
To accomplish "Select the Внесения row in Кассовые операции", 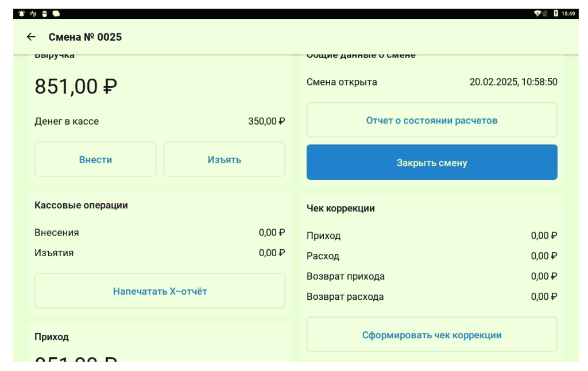I will [160, 233].
